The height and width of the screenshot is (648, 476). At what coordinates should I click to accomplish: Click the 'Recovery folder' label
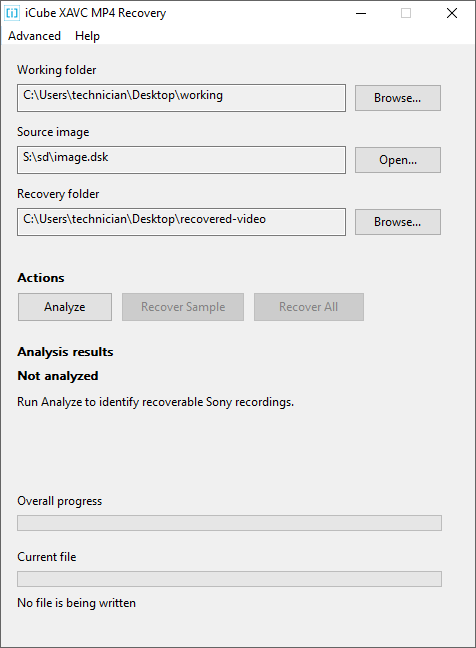58,194
